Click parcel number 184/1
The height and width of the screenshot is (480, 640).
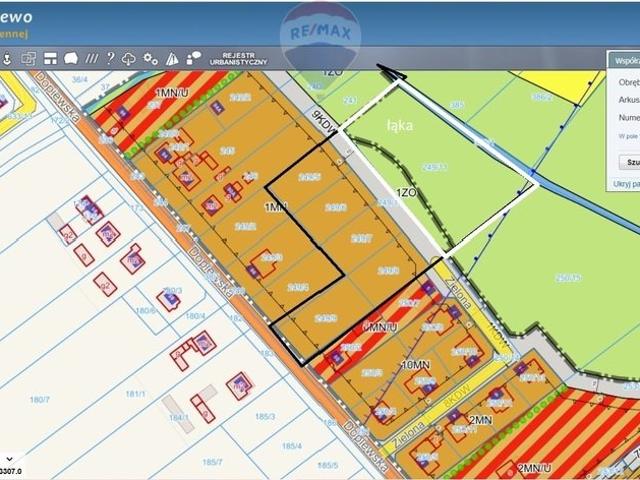[179, 418]
